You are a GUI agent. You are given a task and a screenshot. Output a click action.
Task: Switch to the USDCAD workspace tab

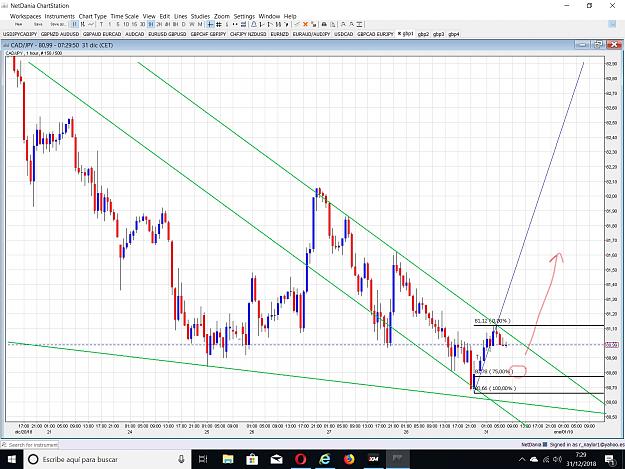click(344, 34)
